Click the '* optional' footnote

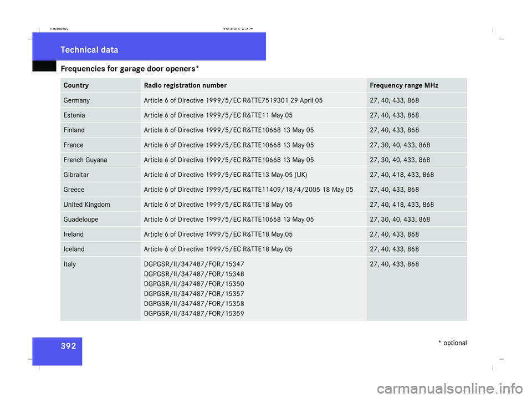point(453,343)
